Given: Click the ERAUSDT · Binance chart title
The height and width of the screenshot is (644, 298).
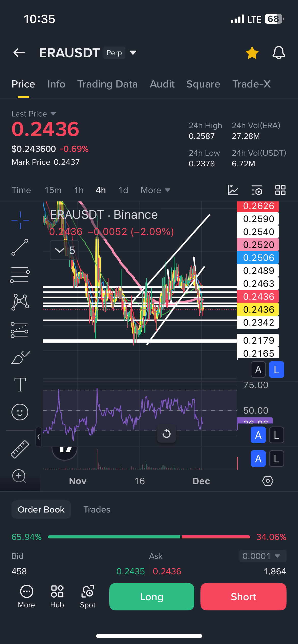Looking at the screenshot, I should (104, 215).
